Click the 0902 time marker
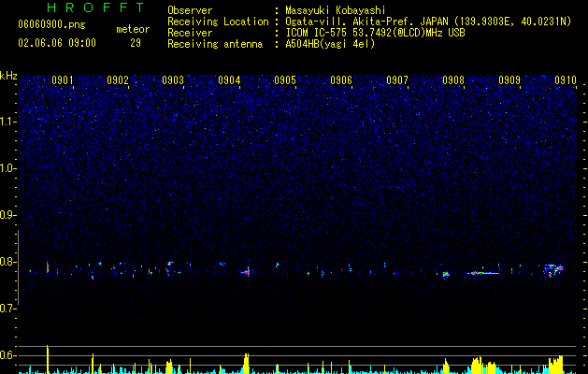 click(x=118, y=80)
